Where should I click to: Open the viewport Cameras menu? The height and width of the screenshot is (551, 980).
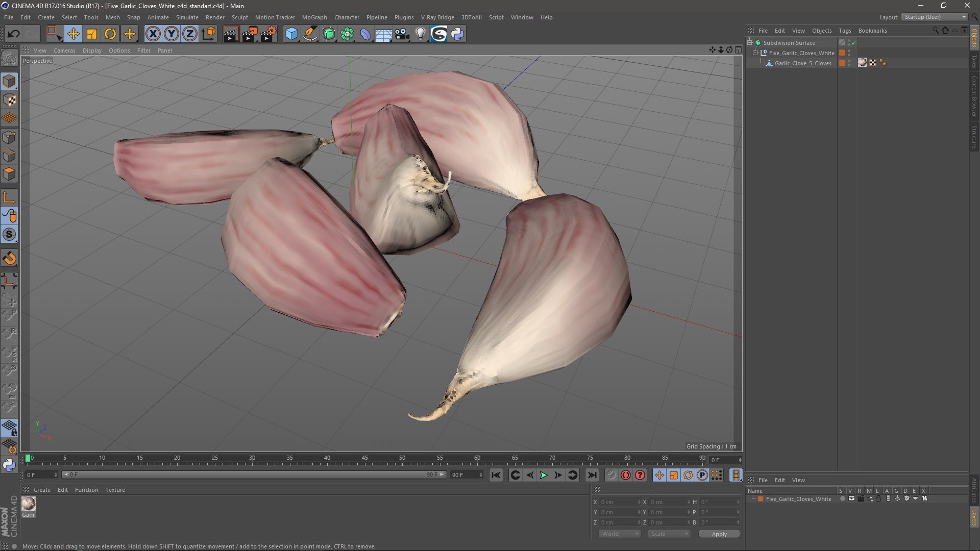pyautogui.click(x=64, y=51)
